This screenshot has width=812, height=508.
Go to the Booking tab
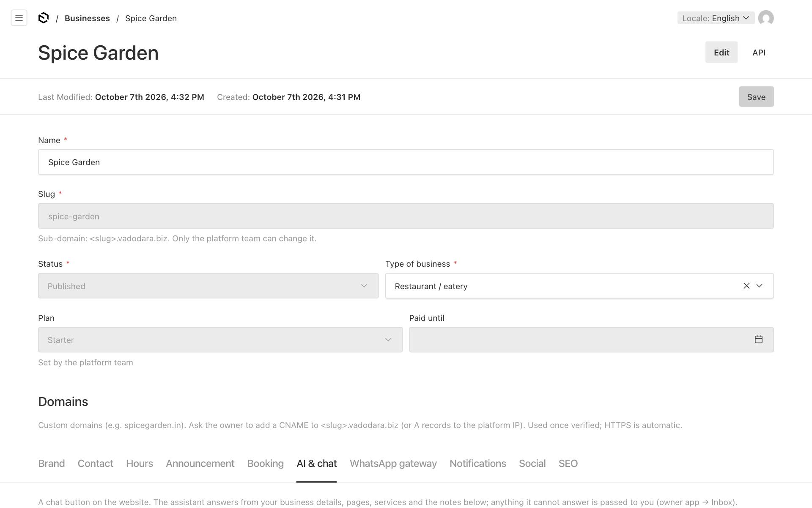[x=266, y=464]
